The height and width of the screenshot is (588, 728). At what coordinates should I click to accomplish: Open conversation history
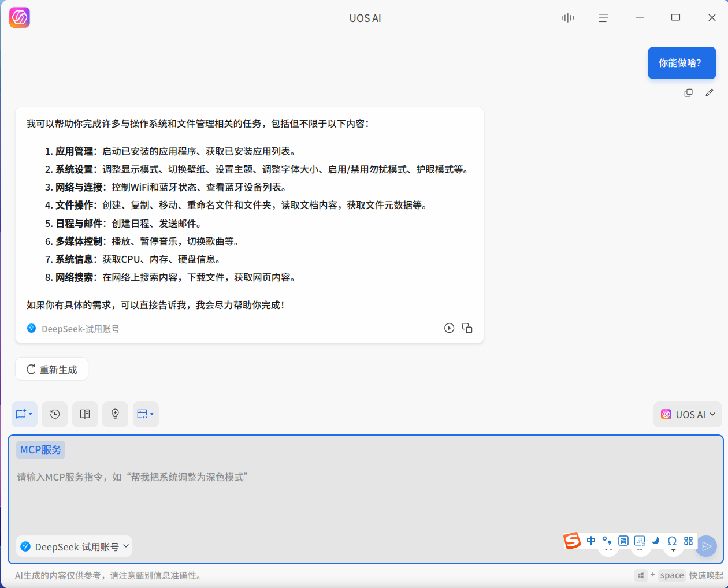[x=55, y=414]
